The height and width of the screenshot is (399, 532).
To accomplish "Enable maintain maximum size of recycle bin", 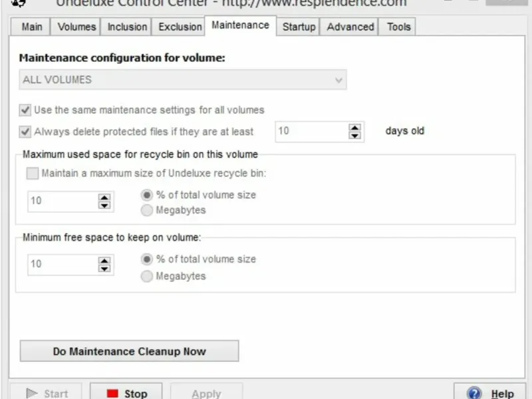I will coord(32,174).
